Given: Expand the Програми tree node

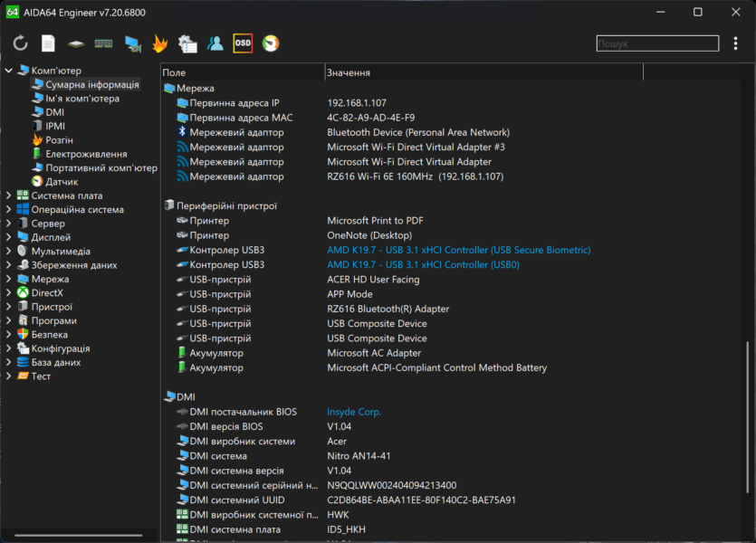Looking at the screenshot, I should (x=8, y=320).
